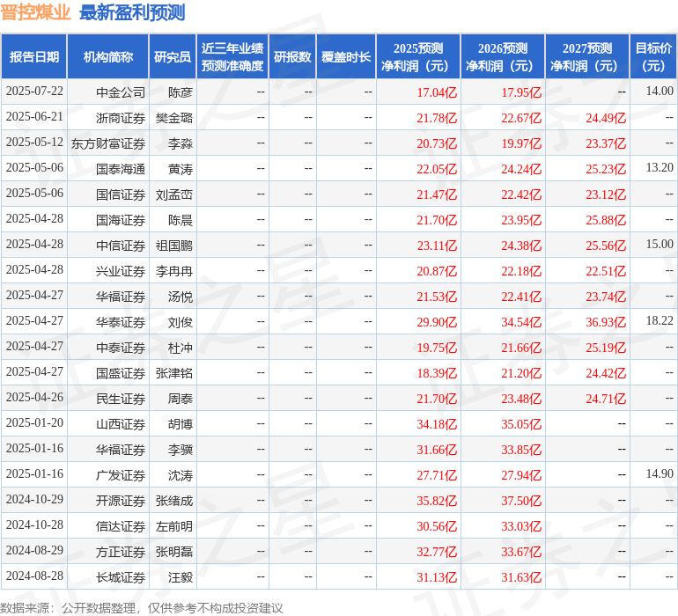Click the 19.97亿 forecast value
This screenshot has width=678, height=616.
[521, 143]
